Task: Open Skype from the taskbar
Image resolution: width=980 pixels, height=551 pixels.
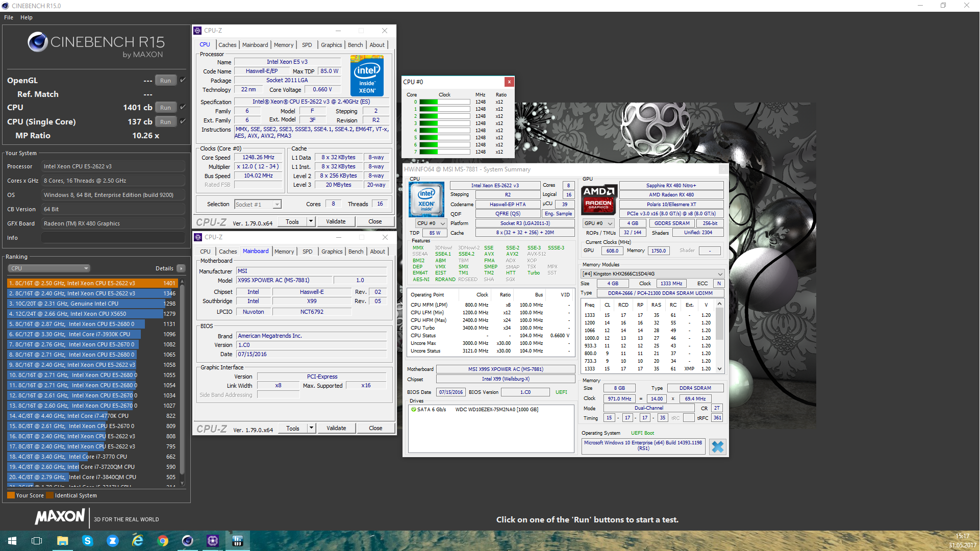Action: (87, 541)
